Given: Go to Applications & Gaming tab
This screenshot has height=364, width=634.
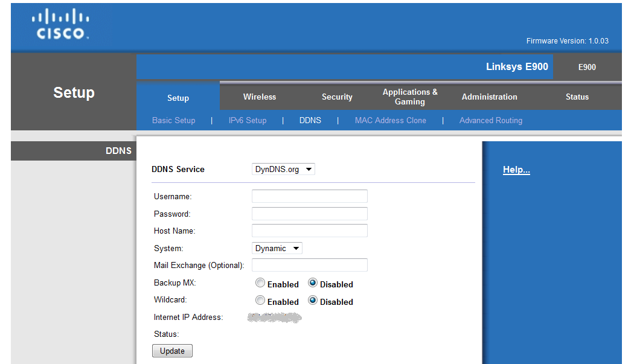Looking at the screenshot, I should (x=410, y=97).
